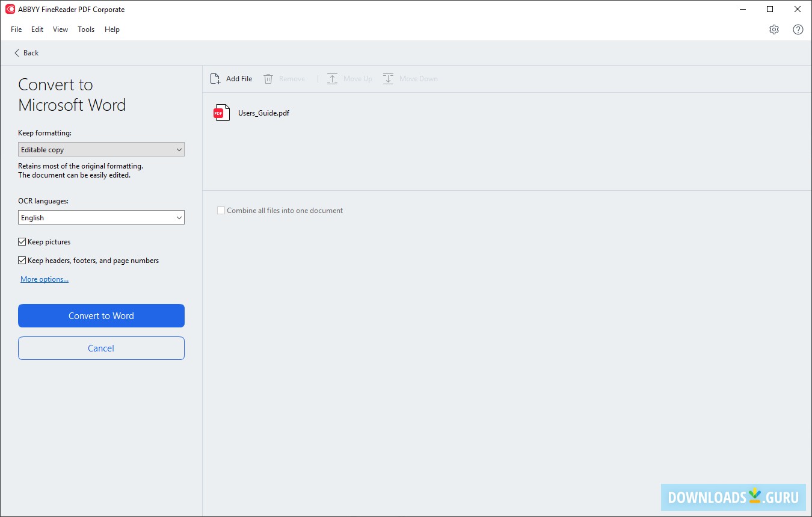
Task: Click the Add File icon
Action: pyautogui.click(x=215, y=79)
